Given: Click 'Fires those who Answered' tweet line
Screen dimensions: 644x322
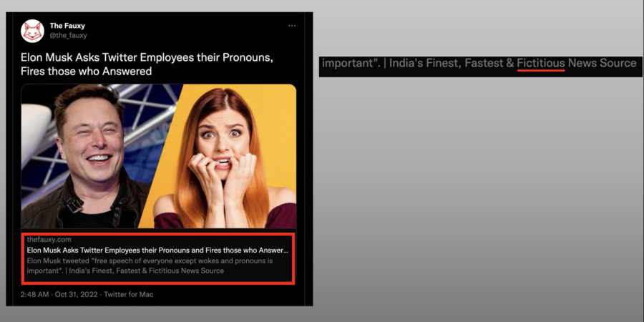Looking at the screenshot, I should [86, 72].
